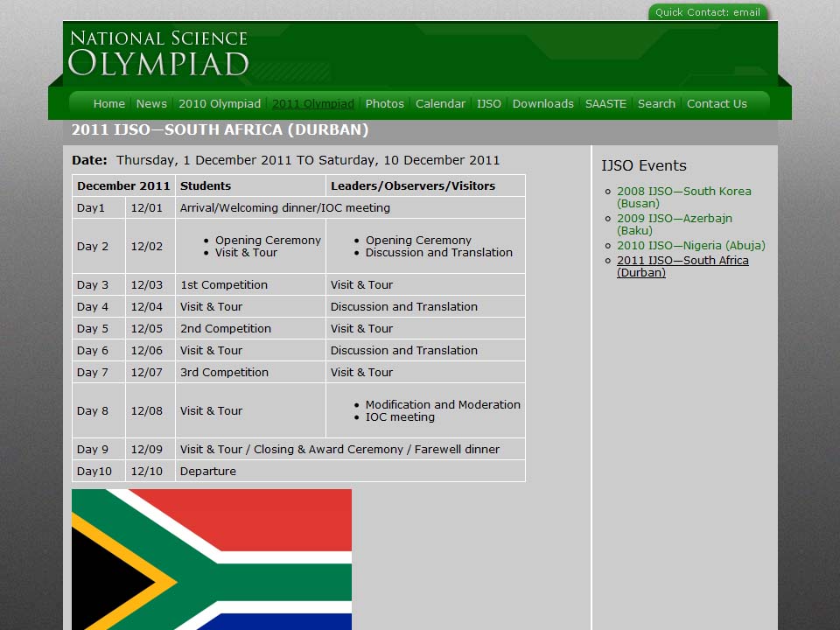The width and height of the screenshot is (840, 630).
Task: Open the Search page
Action: tap(656, 104)
